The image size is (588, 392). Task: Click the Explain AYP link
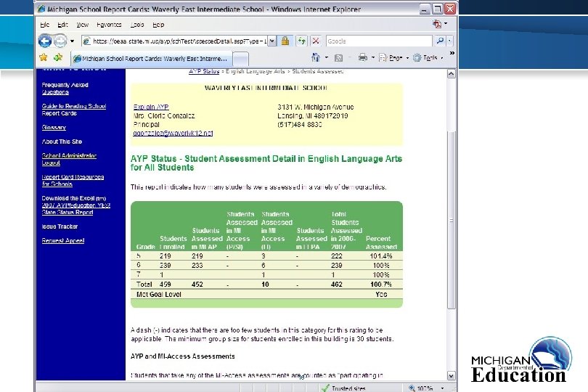151,107
